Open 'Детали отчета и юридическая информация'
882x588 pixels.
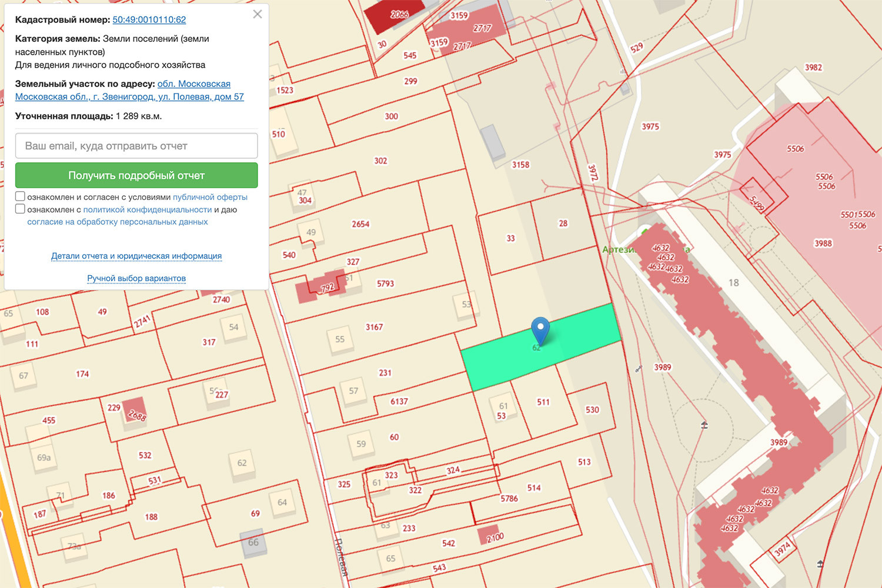click(136, 256)
